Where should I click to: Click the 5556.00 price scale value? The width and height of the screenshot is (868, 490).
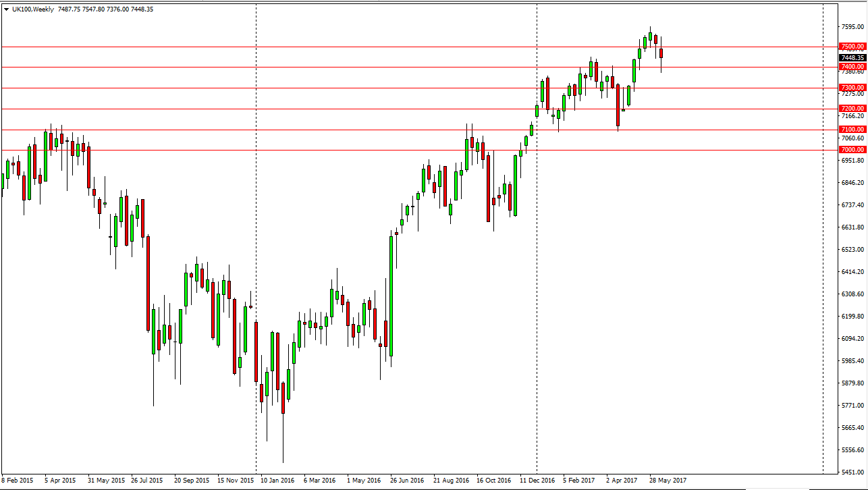(853, 450)
